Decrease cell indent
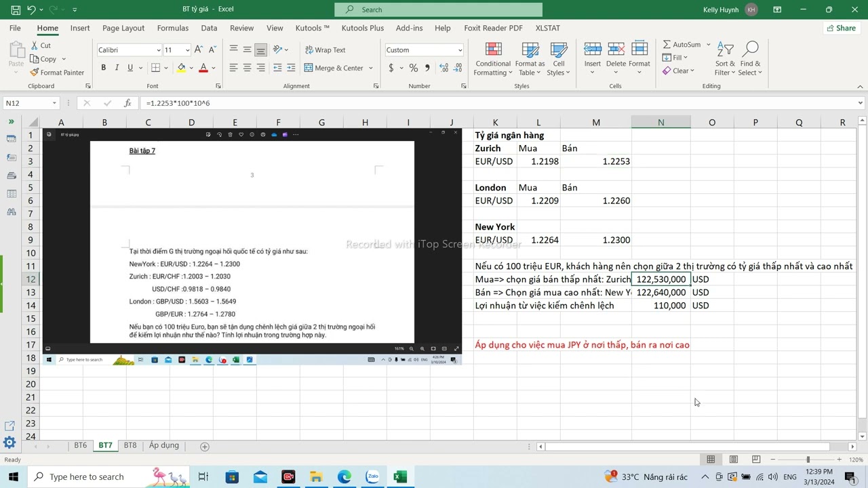 (x=277, y=68)
